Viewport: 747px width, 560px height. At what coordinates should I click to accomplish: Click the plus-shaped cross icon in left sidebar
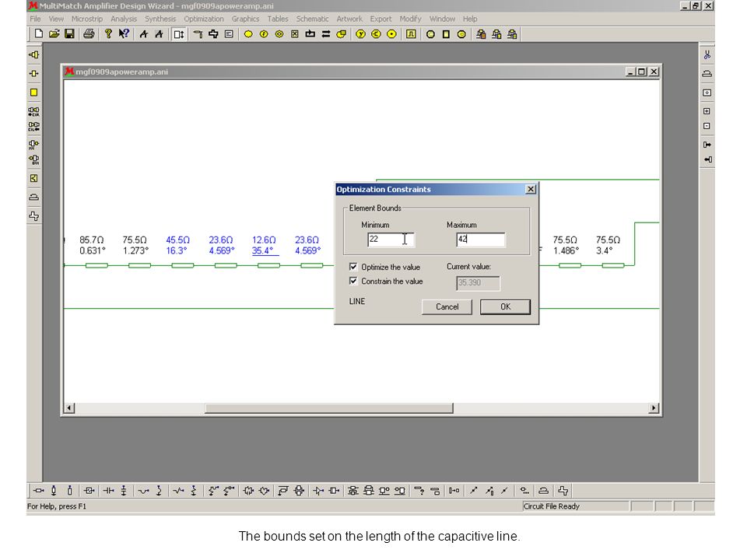coord(33,216)
